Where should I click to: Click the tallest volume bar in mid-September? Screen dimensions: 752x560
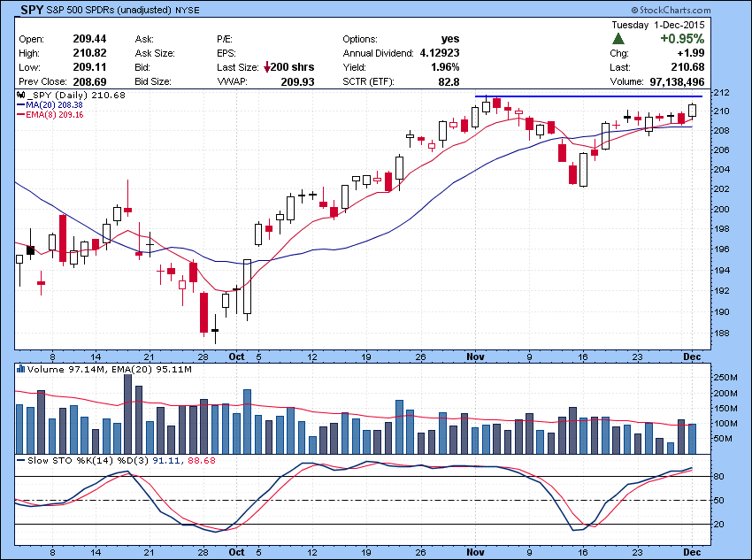(x=127, y=414)
